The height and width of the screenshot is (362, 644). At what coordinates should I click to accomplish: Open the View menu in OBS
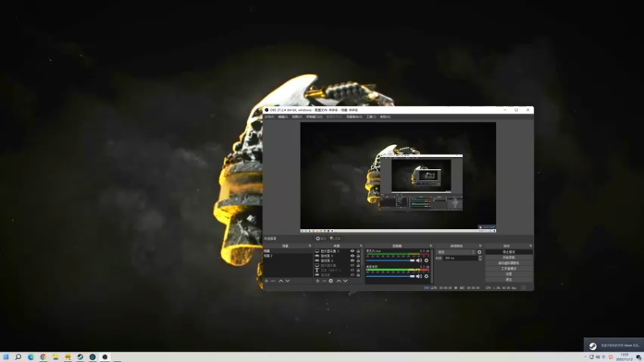[296, 117]
